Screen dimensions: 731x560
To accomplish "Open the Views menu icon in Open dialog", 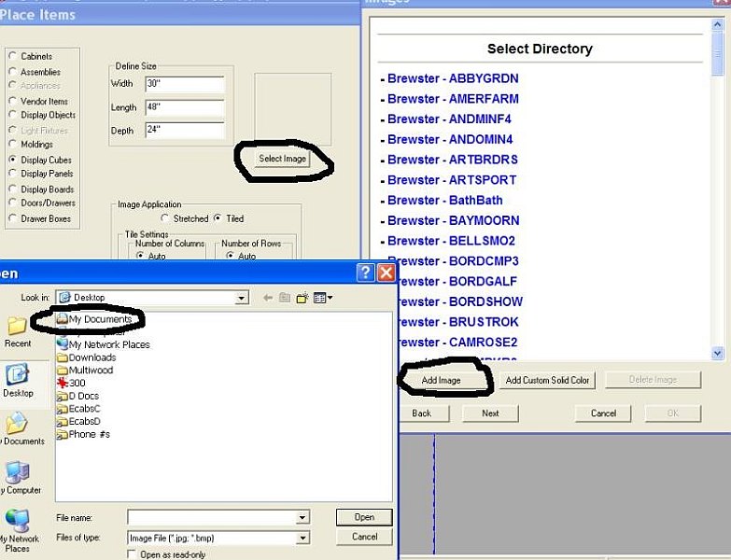I will pyautogui.click(x=323, y=298).
